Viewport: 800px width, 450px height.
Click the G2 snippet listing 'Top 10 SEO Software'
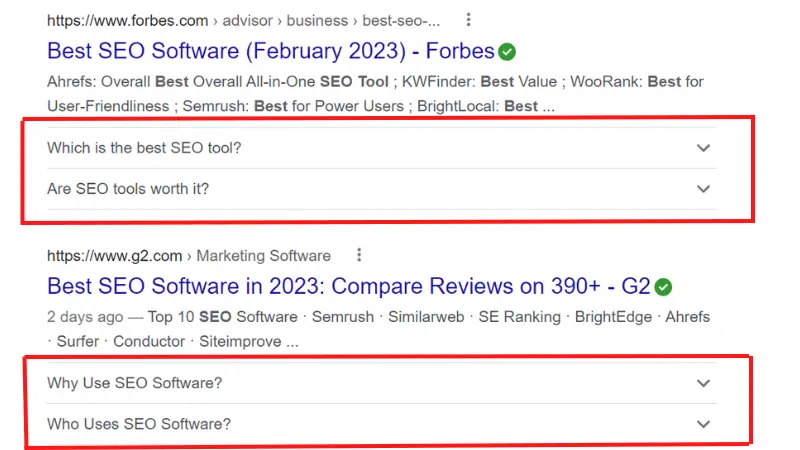click(x=378, y=329)
